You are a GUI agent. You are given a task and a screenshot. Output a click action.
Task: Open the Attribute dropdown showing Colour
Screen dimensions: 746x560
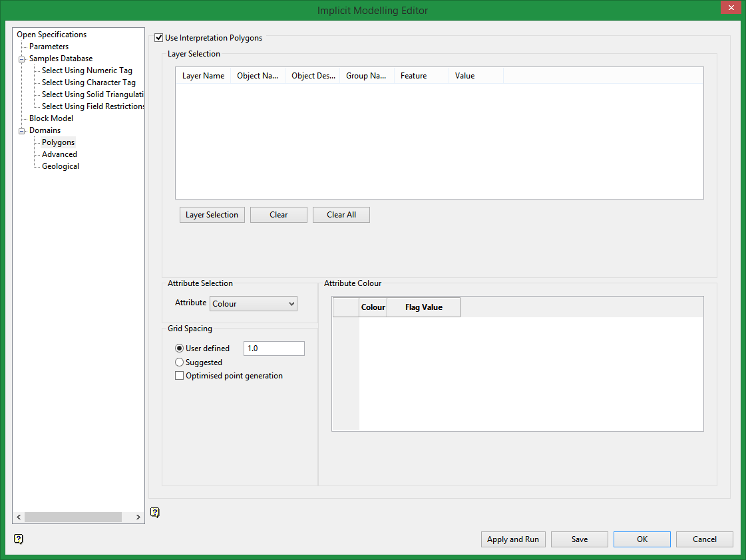[254, 304]
